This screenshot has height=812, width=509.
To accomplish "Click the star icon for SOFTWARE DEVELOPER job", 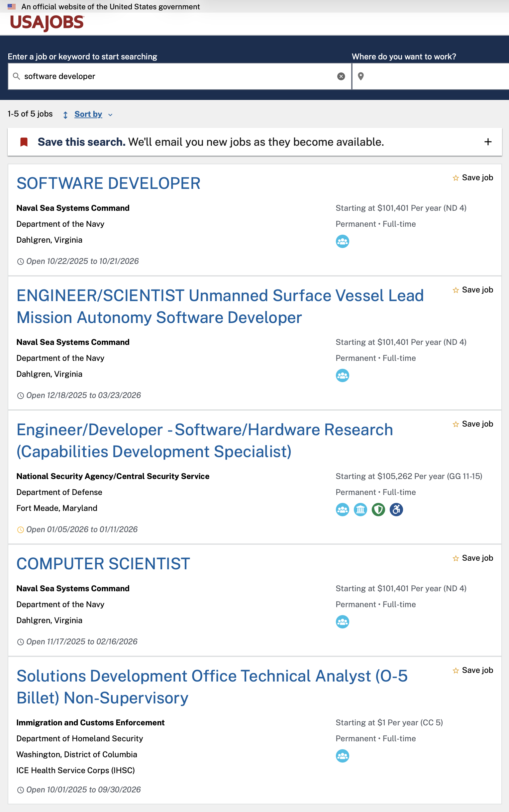I will (x=456, y=178).
